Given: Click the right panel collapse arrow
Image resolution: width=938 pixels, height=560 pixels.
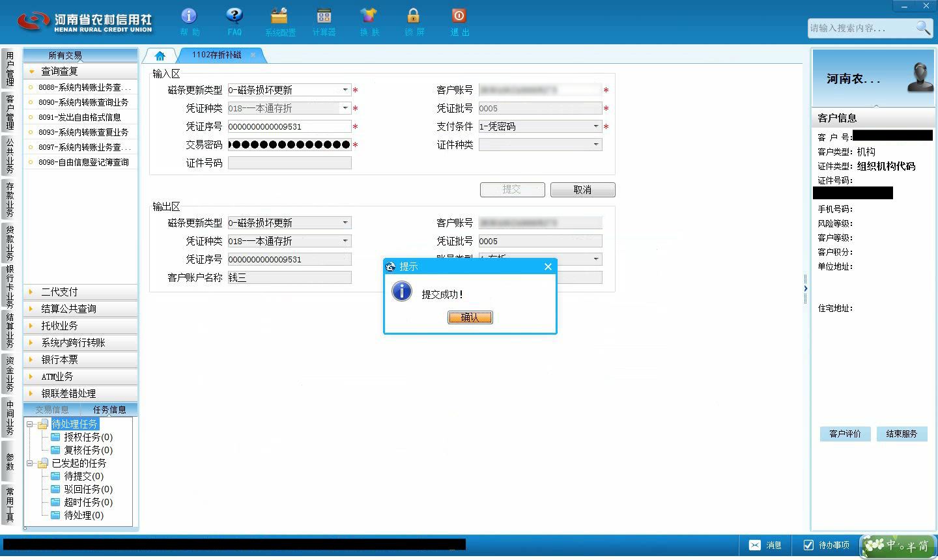Looking at the screenshot, I should 805,288.
